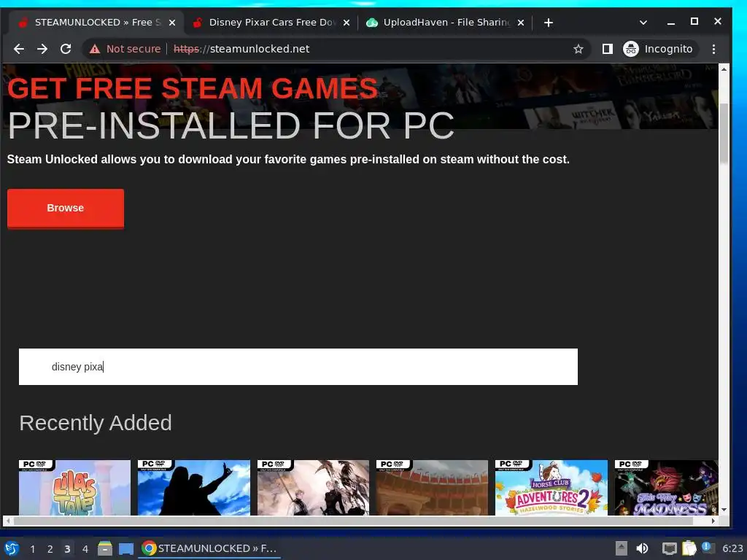
Task: Reload the steamunlocked page
Action: [66, 49]
